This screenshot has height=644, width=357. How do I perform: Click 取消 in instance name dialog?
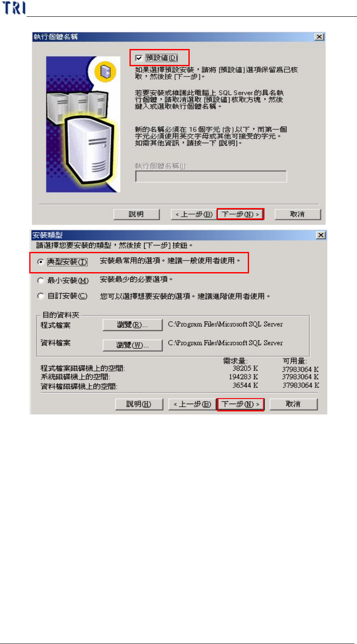tap(298, 214)
